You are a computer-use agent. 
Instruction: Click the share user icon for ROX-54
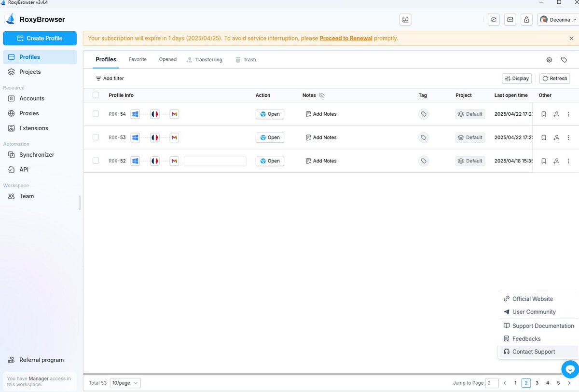(x=556, y=114)
